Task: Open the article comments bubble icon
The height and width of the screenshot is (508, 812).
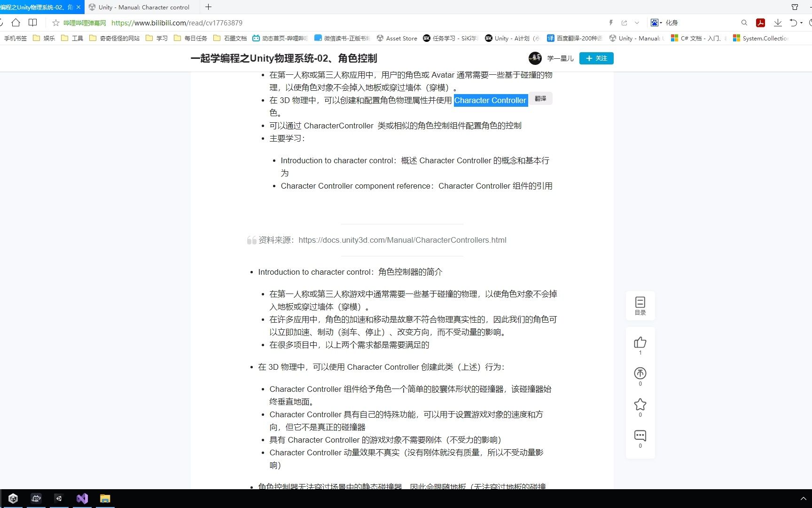Action: (640, 436)
